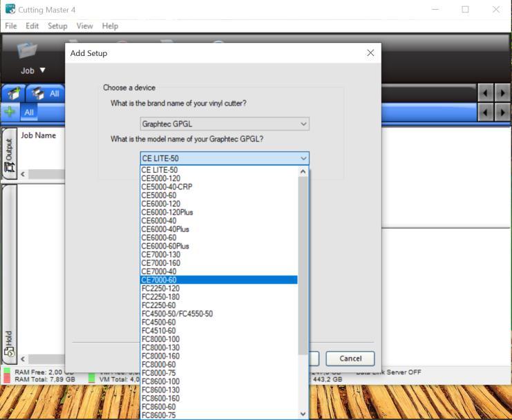Choose CE6000-40Plus from the model list
Viewport: 512px width, 420px height.
click(219, 229)
